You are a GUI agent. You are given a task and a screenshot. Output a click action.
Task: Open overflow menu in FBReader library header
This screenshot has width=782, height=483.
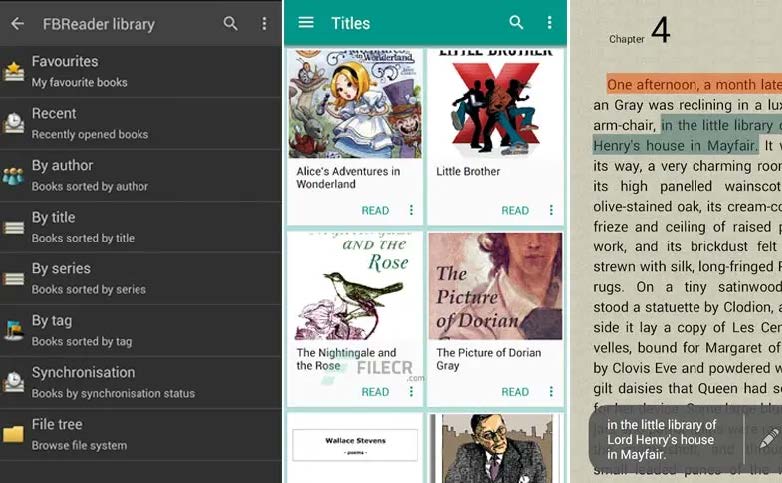264,23
